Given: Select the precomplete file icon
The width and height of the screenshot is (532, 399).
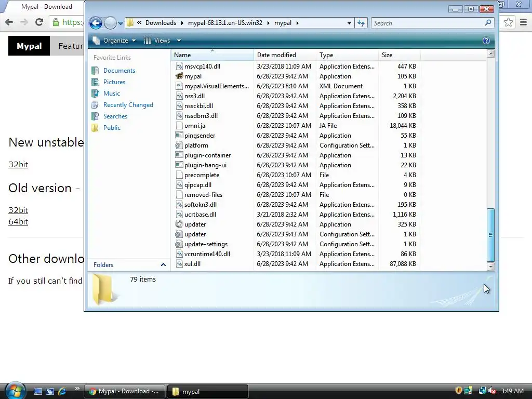Looking at the screenshot, I should tap(179, 175).
